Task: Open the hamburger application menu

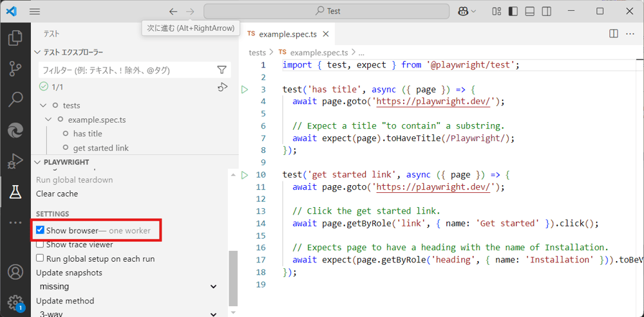Action: coord(35,12)
